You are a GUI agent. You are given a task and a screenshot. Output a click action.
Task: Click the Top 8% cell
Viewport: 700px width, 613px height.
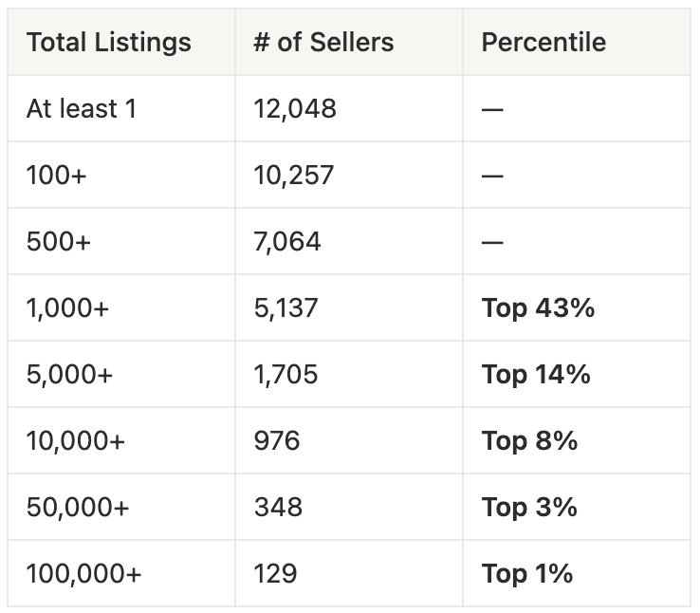coord(529,441)
